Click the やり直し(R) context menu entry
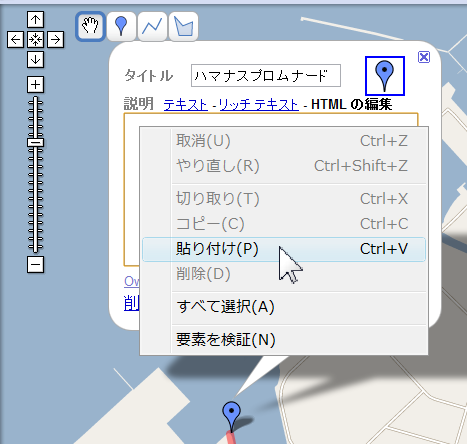 pos(284,166)
